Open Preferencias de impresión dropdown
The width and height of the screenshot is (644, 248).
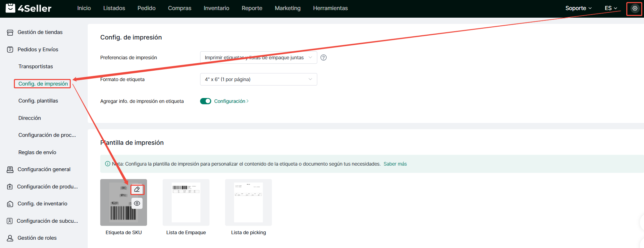[x=258, y=57]
